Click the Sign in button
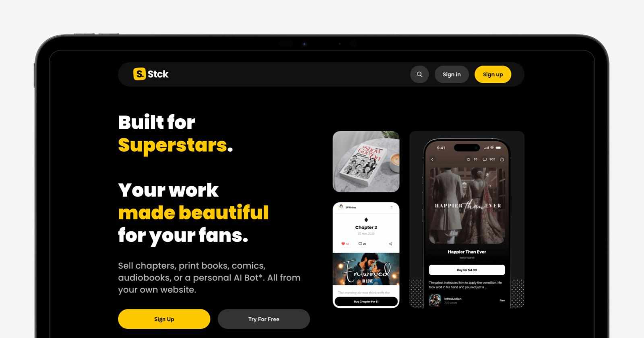Image resolution: width=644 pixels, height=338 pixels. pos(452,74)
